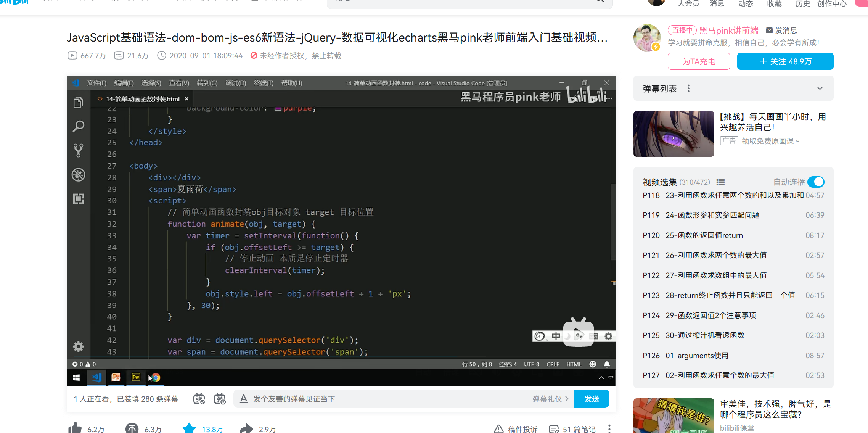Toggle the 自动连播 autoplay switch

pyautogui.click(x=816, y=182)
